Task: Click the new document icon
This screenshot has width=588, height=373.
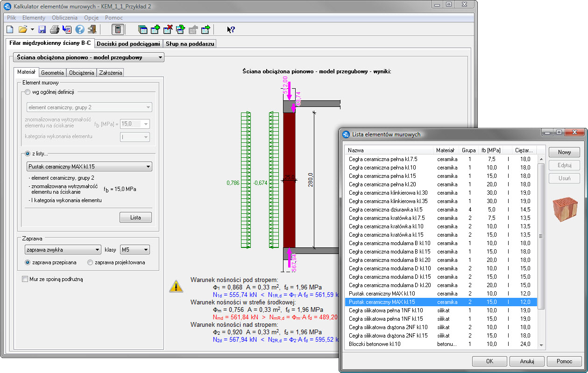Action: click(10, 29)
